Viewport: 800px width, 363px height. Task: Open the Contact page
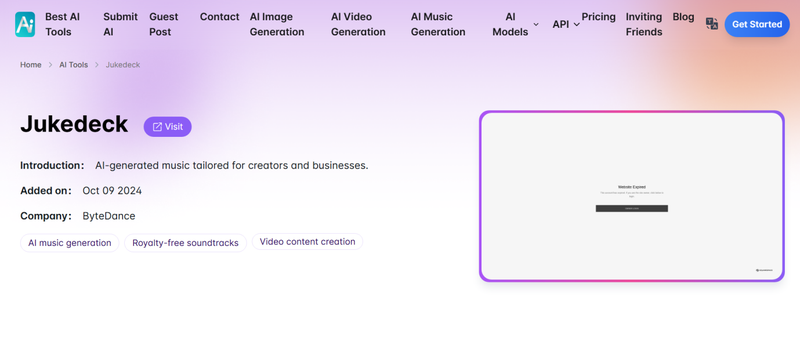219,17
